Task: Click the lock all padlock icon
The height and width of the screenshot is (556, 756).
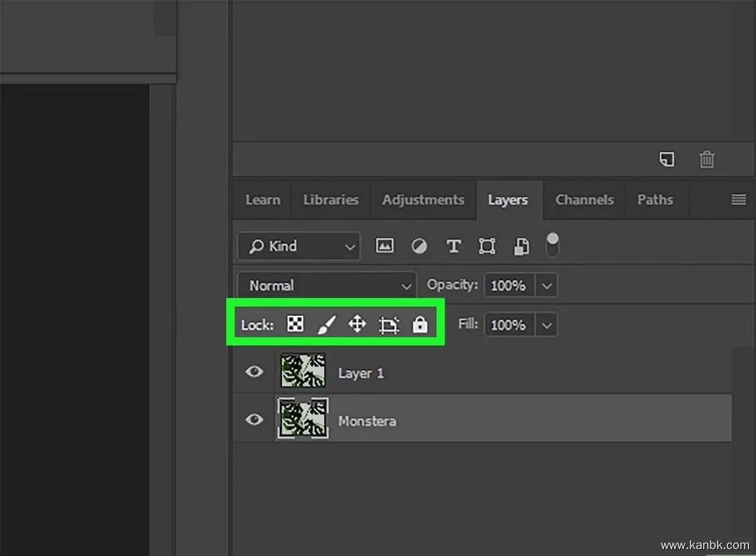Action: coord(420,325)
